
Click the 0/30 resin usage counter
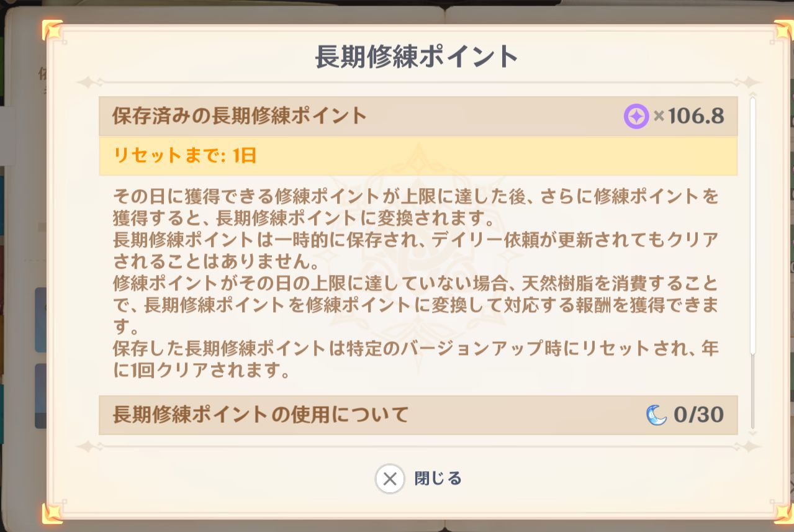click(698, 415)
